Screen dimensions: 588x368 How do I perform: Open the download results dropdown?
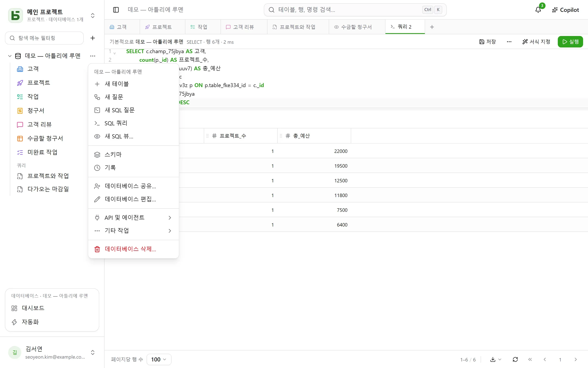pos(496,359)
